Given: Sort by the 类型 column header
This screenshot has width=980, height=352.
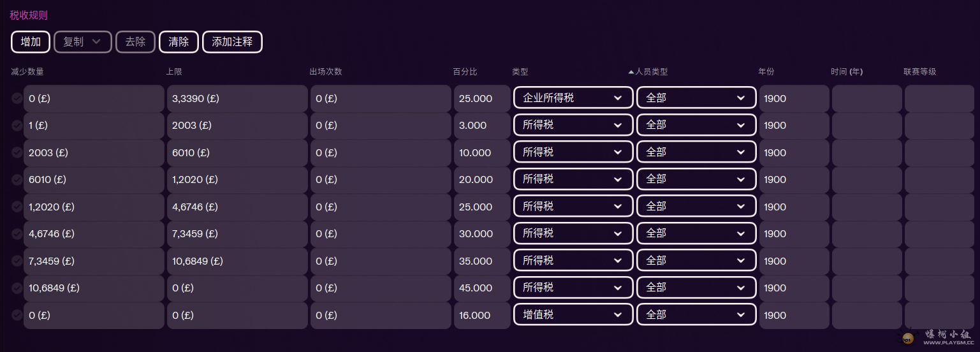Looking at the screenshot, I should click(520, 72).
